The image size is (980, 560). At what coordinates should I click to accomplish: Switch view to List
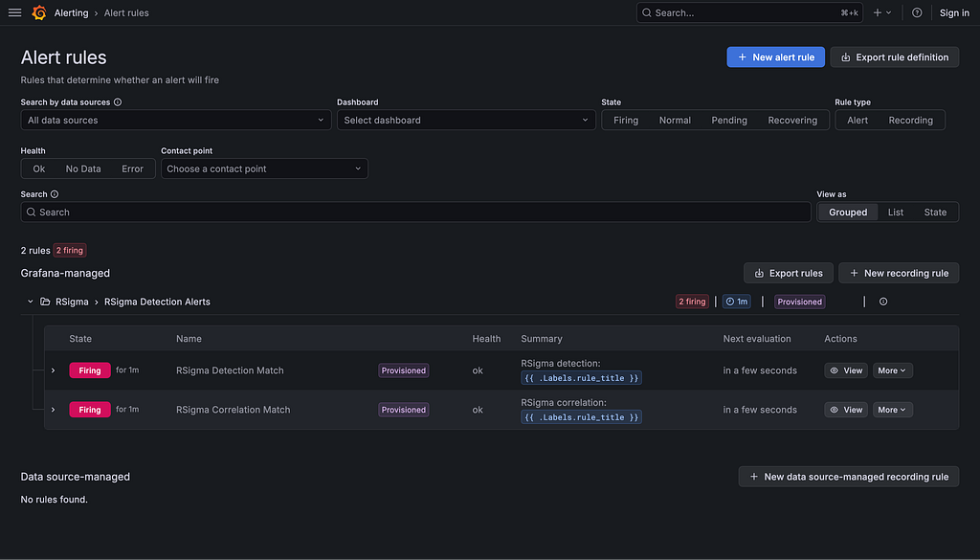click(x=896, y=213)
